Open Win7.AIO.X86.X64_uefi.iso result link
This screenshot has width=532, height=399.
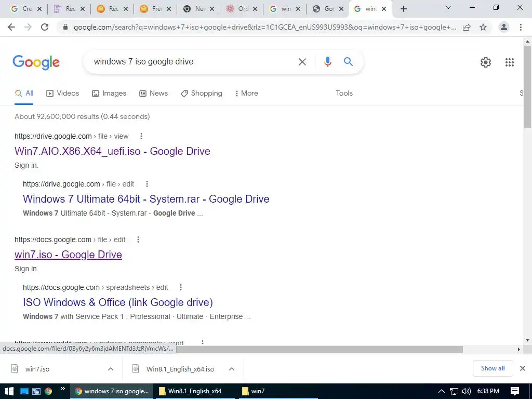click(112, 151)
